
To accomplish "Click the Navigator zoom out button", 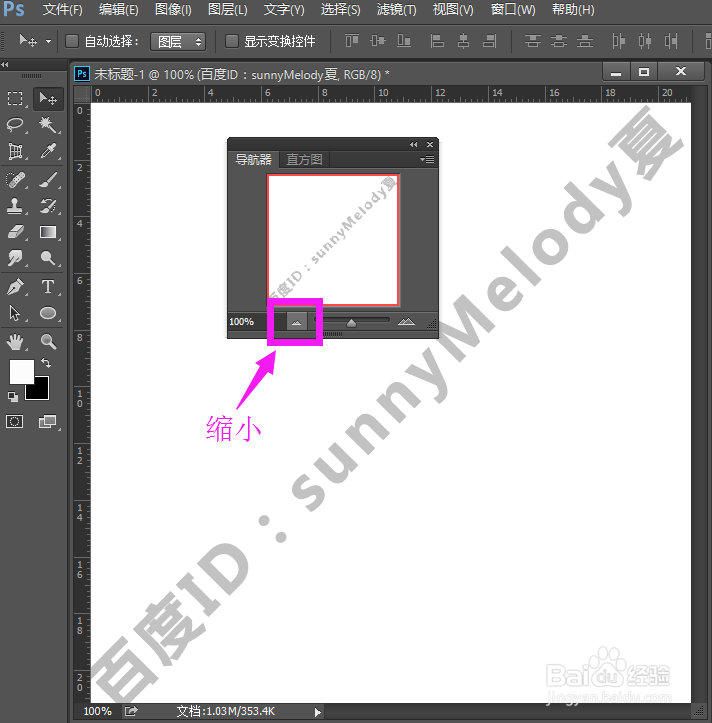I will coord(297,321).
